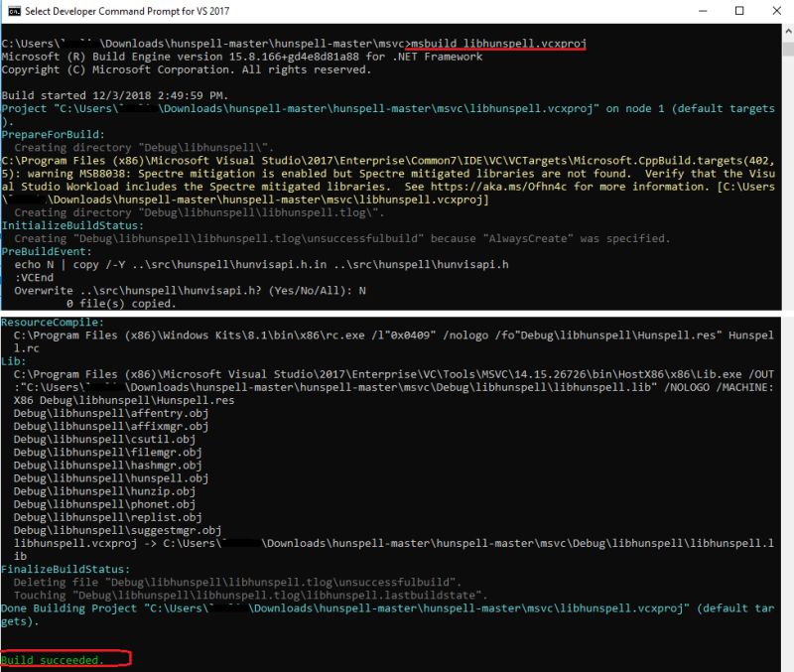Click the 'Debug\libhunspell\affentry.obj' line

(111, 413)
